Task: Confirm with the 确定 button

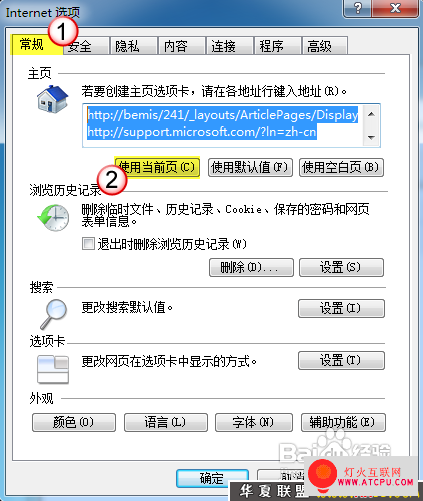Action: pyautogui.click(x=212, y=478)
